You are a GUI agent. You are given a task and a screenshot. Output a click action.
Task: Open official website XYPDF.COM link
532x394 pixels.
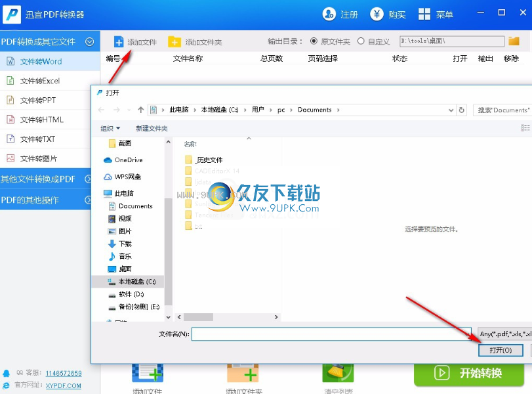64,386
